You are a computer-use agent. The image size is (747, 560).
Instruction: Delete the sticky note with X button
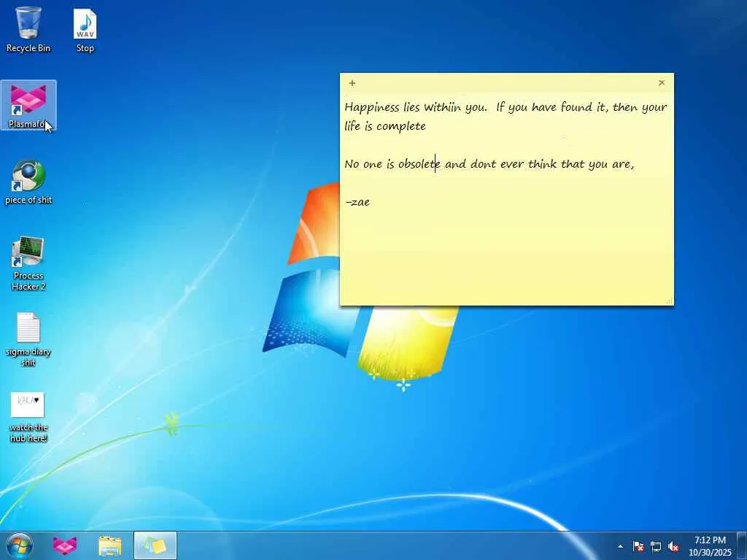tap(661, 83)
